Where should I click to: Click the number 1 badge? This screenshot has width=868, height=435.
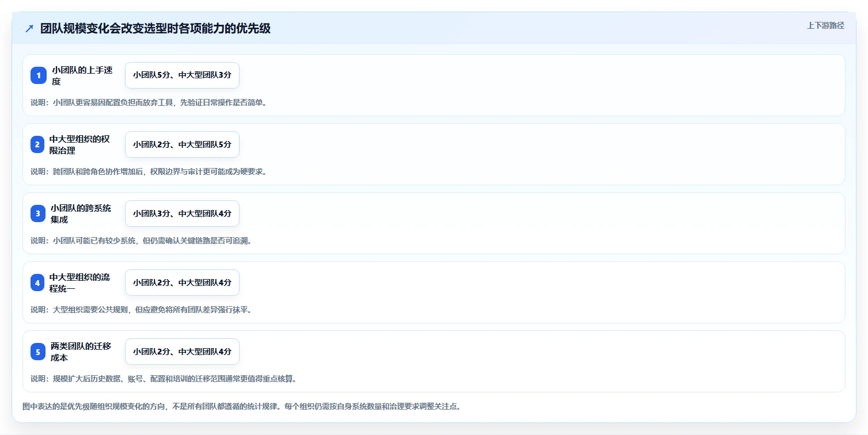38,75
